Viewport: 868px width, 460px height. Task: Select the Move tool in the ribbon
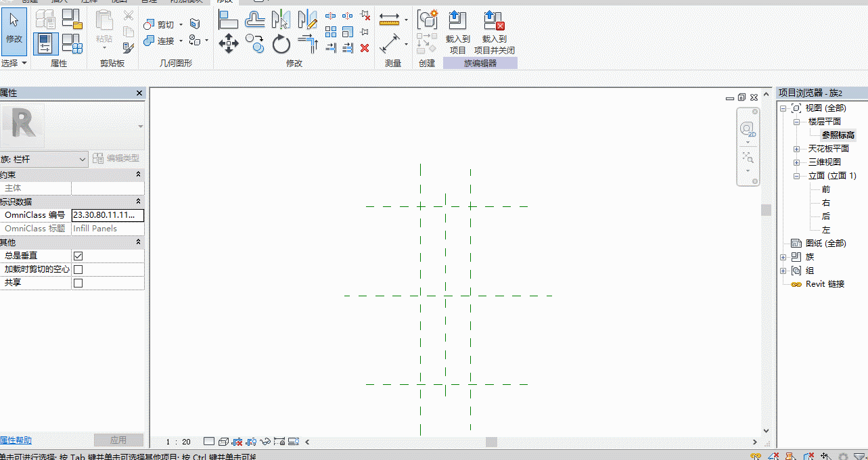coord(229,45)
